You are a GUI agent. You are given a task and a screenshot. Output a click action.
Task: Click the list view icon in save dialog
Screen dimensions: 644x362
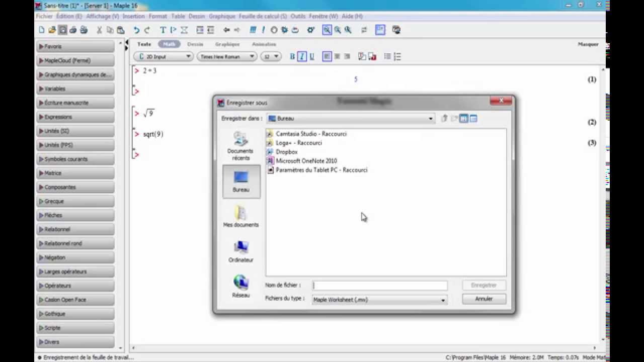pyautogui.click(x=464, y=119)
